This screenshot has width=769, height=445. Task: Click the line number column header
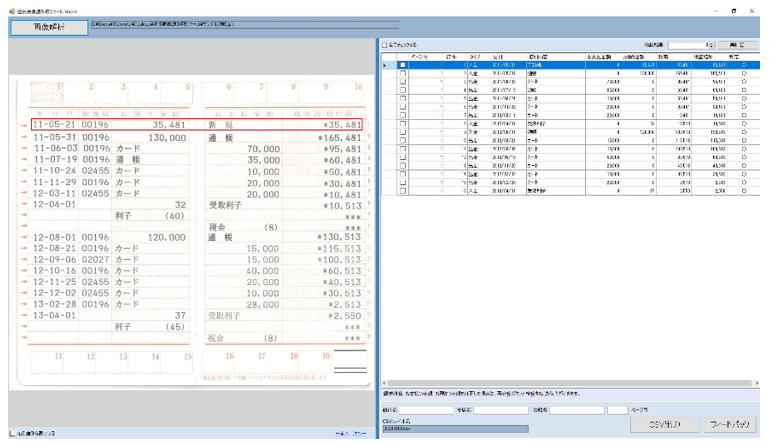pos(454,57)
